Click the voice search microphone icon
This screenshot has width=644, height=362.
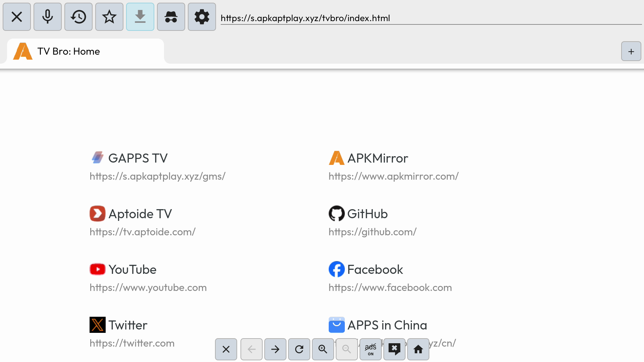pyautogui.click(x=48, y=17)
